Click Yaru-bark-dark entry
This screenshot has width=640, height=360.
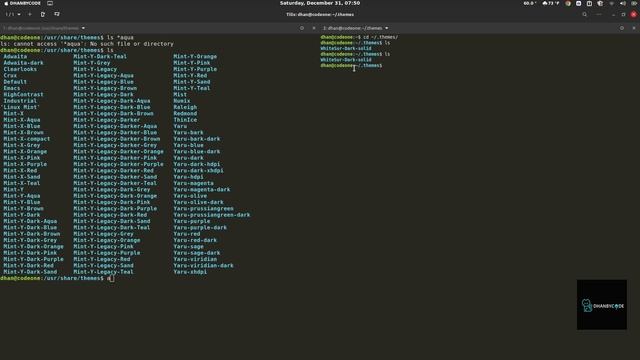coord(197,139)
